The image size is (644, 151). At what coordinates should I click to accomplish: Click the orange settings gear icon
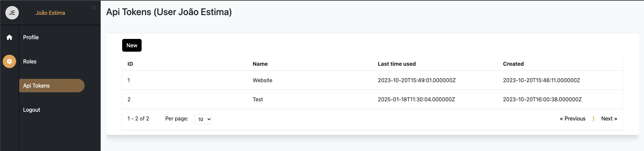click(9, 61)
